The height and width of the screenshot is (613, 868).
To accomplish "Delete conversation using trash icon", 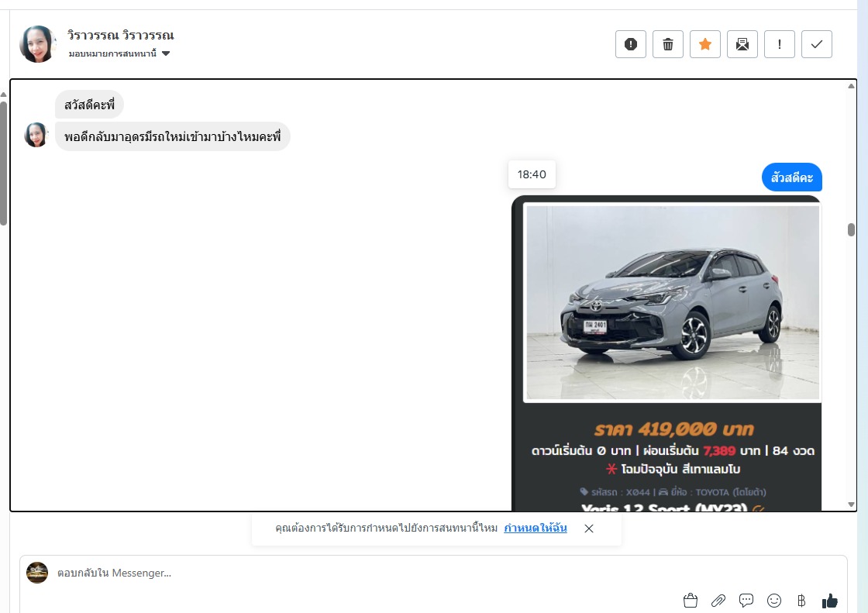I will 667,44.
